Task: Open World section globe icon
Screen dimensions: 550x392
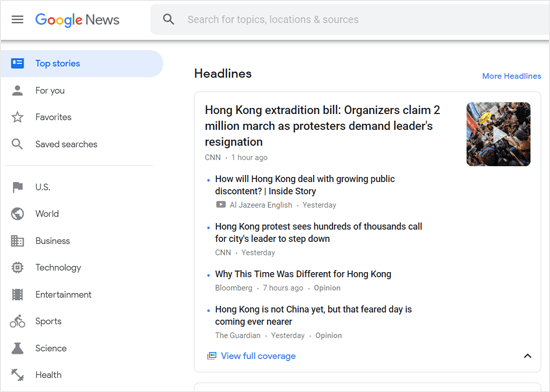Action: point(17,214)
